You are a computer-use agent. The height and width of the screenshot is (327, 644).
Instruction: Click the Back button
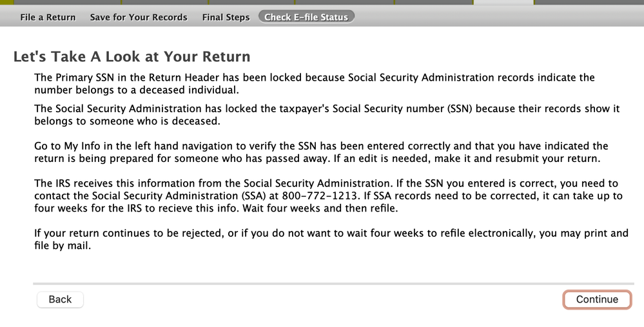tap(60, 299)
